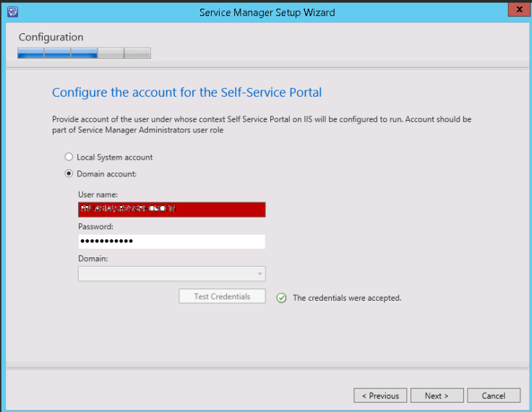The height and width of the screenshot is (412, 532).
Task: Click the fourth unfilled progress segment
Action: point(111,53)
